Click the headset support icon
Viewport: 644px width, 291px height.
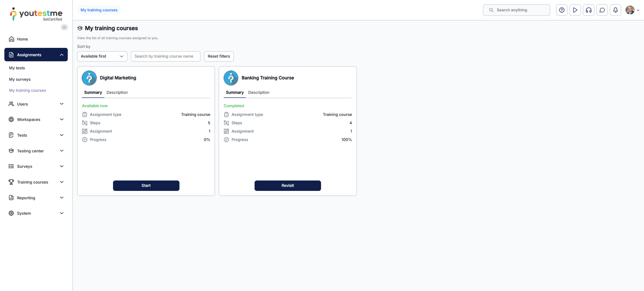click(x=588, y=10)
